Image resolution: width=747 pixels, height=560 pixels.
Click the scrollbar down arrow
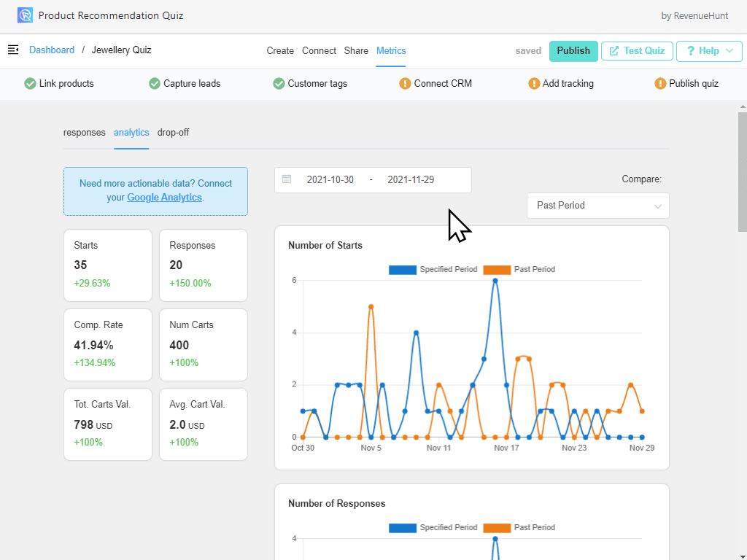(x=742, y=556)
